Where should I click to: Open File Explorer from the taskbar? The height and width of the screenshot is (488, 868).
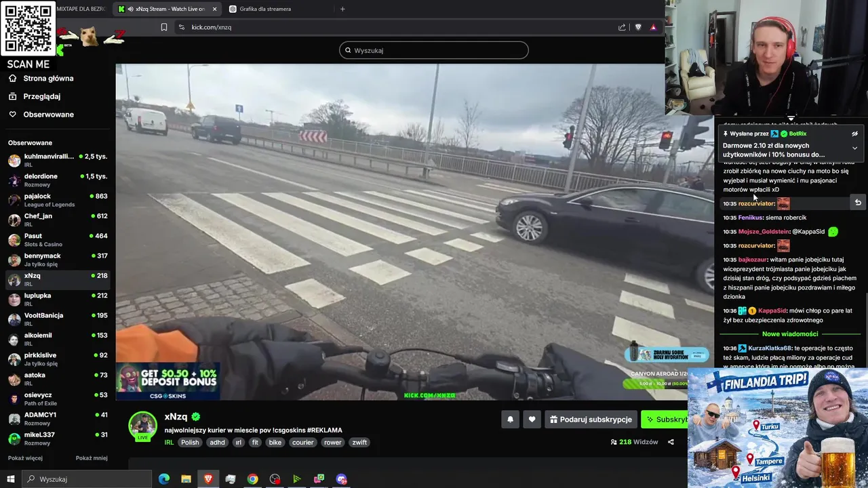click(186, 479)
